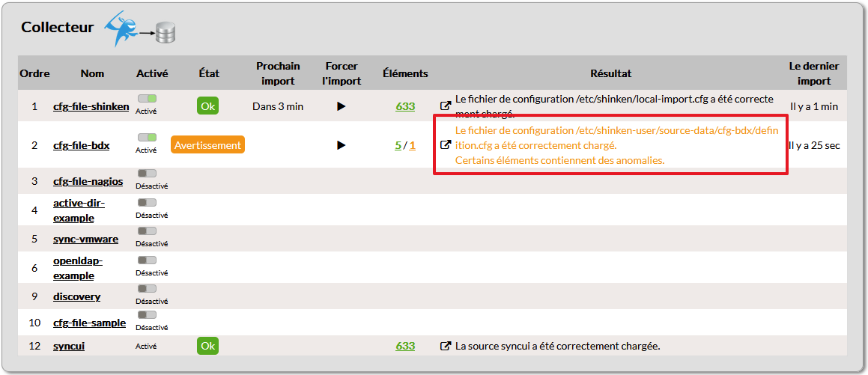Viewport: 868px width, 375px height.
Task: Open external link icon for cfg-file-shinken result
Action: tap(446, 106)
